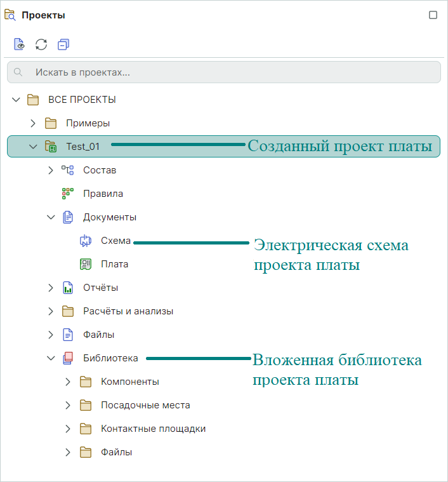Click the Состав hierarchy icon
448x482 pixels.
pyautogui.click(x=68, y=170)
